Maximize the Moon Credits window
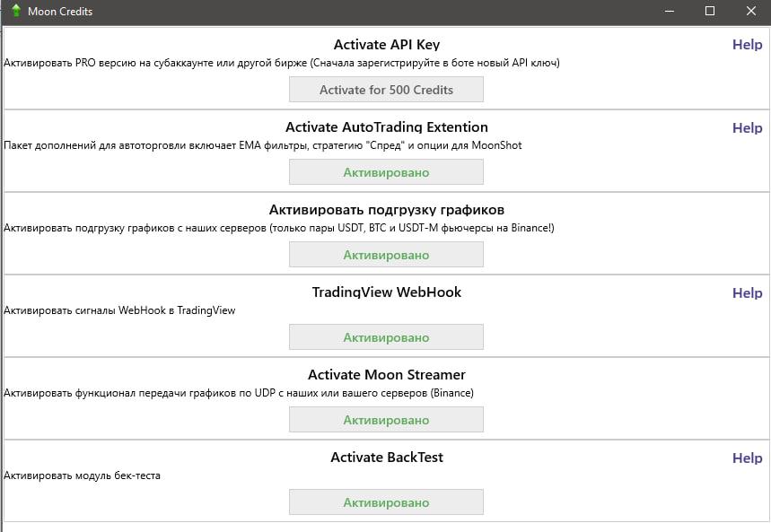 (710, 12)
